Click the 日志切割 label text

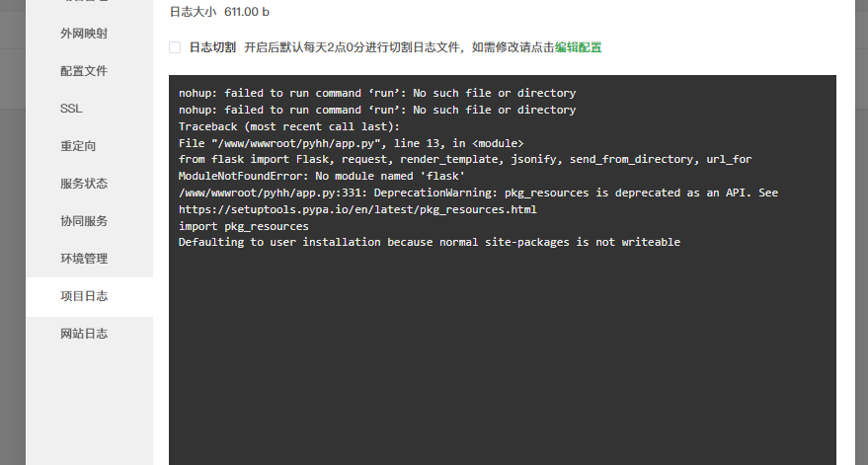pos(212,47)
